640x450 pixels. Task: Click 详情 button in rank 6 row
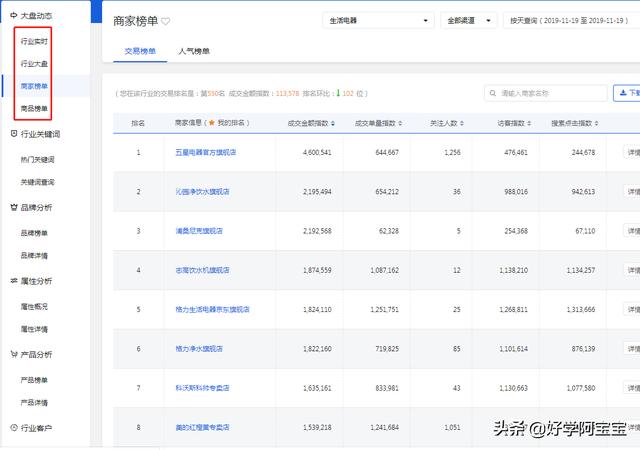[x=632, y=349]
